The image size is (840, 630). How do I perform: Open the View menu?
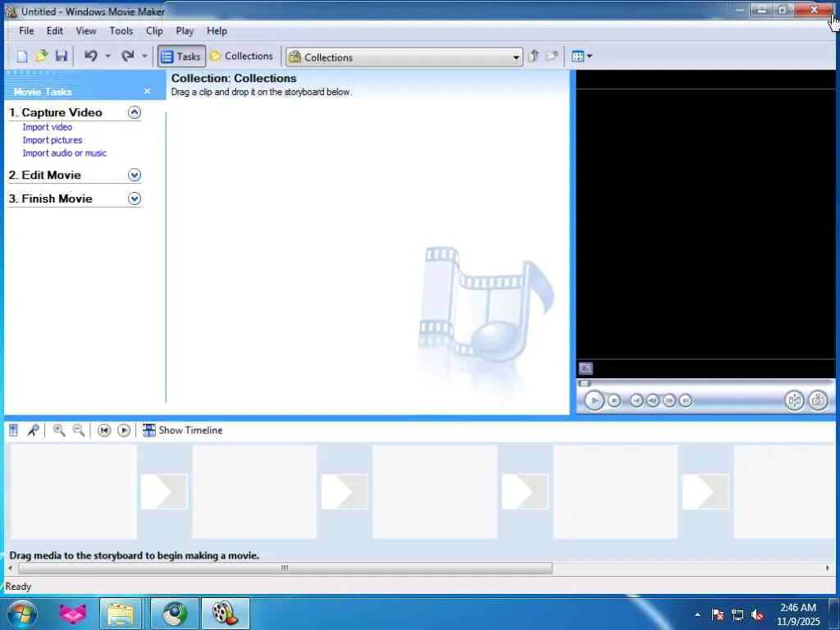click(85, 31)
